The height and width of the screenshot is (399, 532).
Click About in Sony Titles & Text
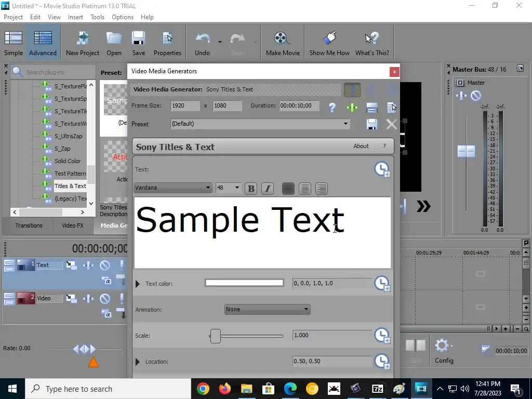[x=361, y=146]
